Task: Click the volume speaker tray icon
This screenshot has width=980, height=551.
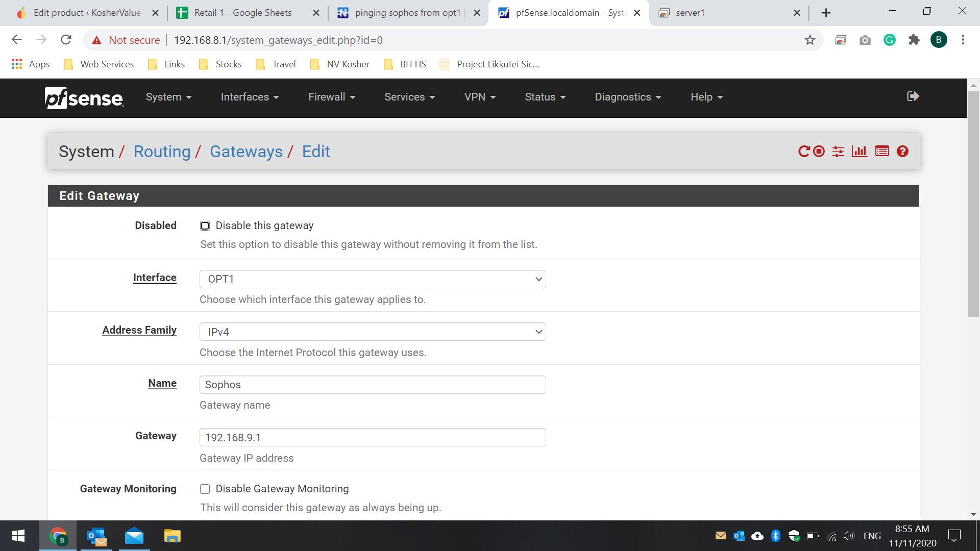Action: point(849,536)
